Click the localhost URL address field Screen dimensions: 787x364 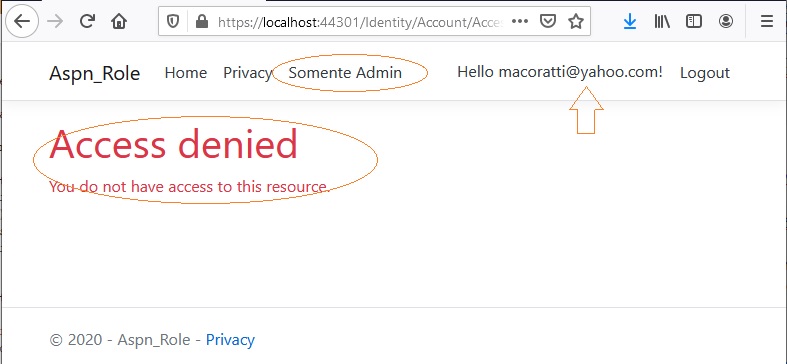pos(359,21)
